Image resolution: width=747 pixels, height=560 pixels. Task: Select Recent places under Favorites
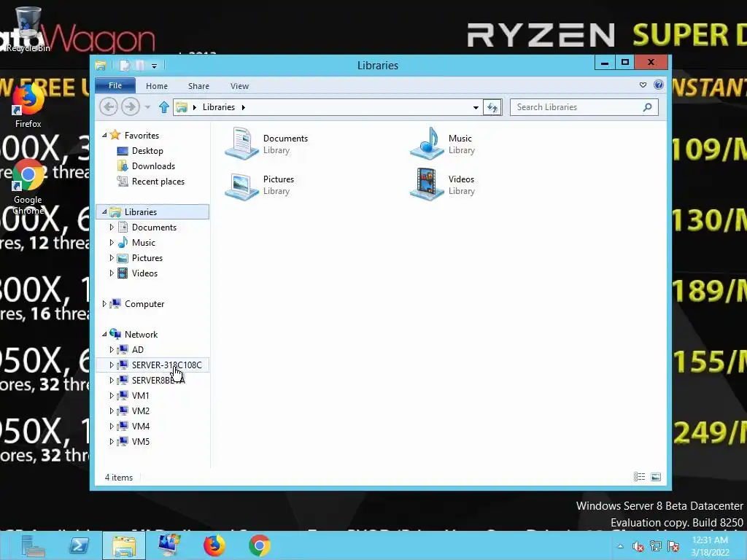coord(158,182)
